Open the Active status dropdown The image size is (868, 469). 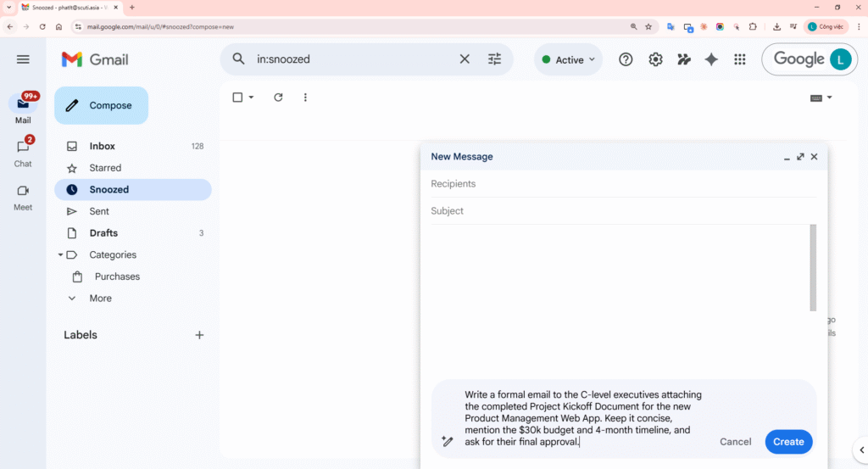tap(568, 59)
